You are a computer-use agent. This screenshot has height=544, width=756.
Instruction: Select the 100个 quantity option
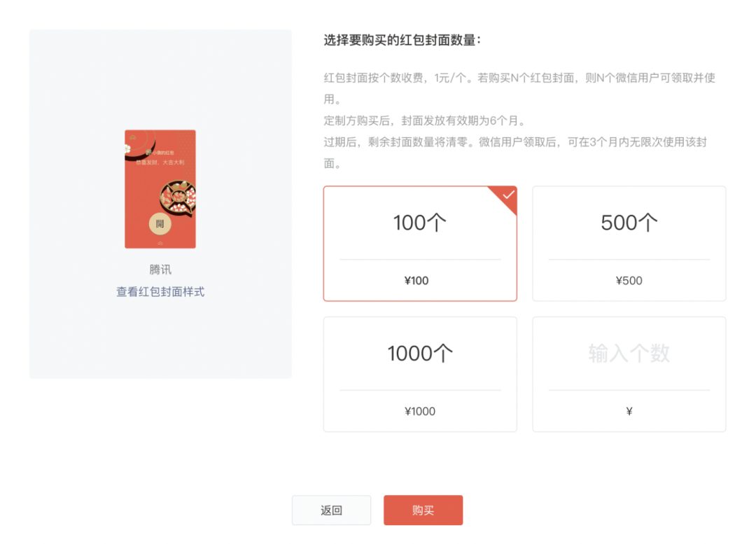click(x=420, y=244)
